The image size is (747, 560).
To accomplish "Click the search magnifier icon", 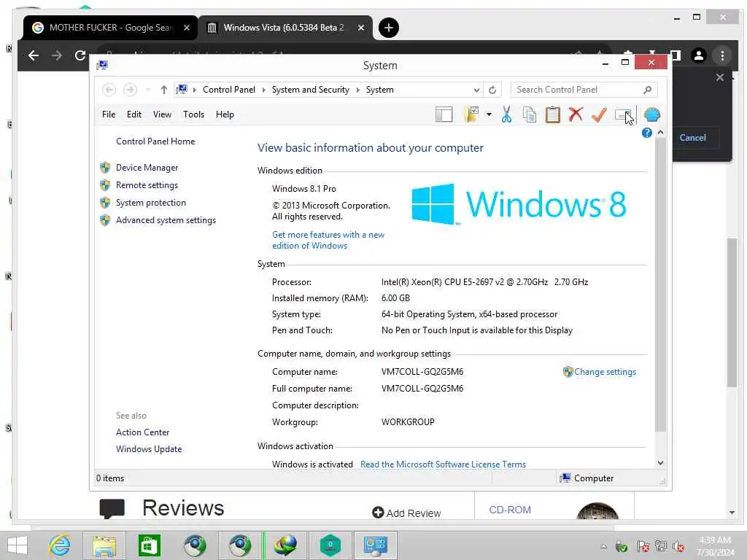I will (648, 90).
